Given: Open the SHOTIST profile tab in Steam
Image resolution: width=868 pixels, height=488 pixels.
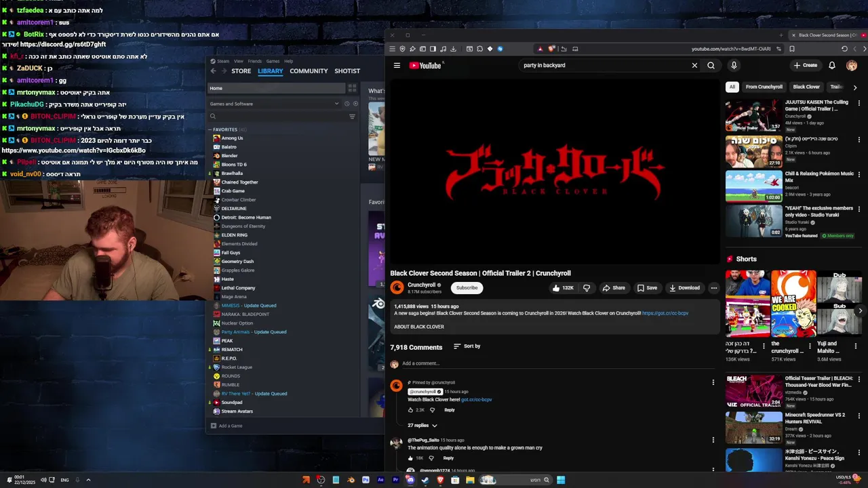Looking at the screenshot, I should 347,71.
